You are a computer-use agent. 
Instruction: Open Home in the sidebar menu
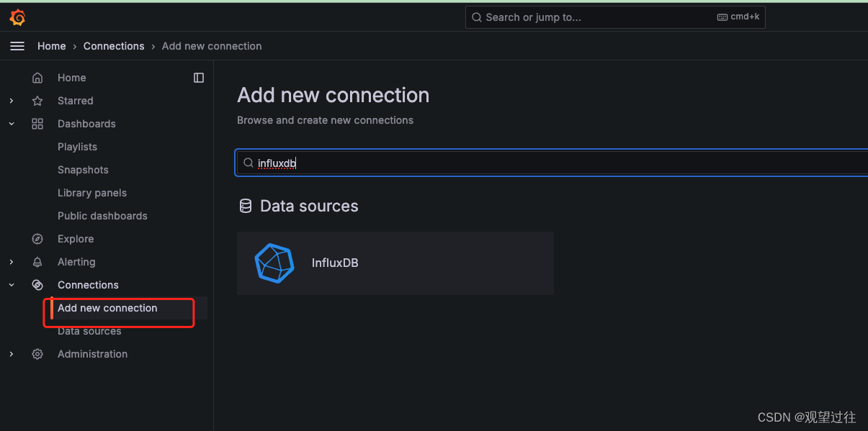point(72,78)
